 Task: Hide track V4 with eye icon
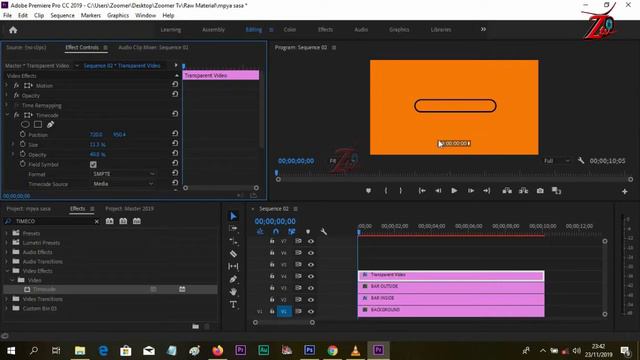[x=311, y=276]
